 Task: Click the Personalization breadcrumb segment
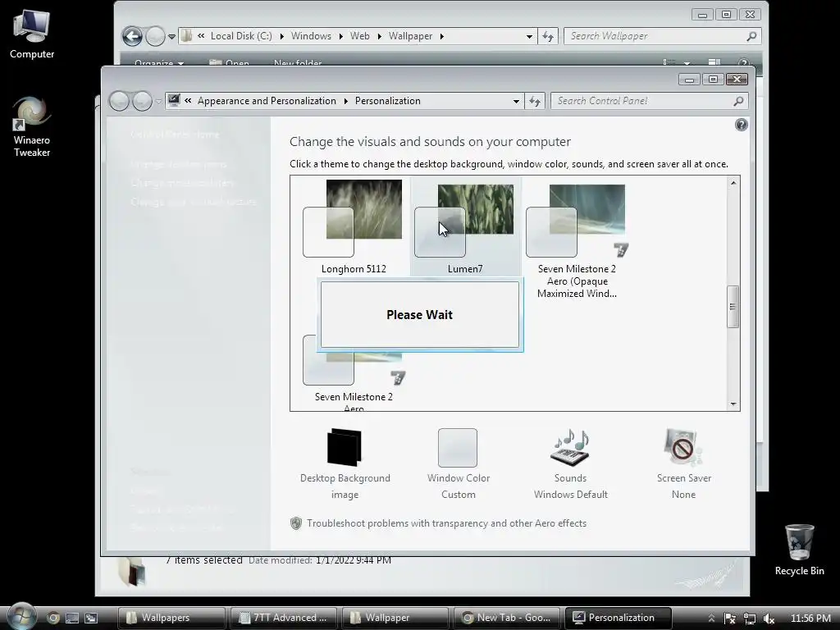coord(388,101)
